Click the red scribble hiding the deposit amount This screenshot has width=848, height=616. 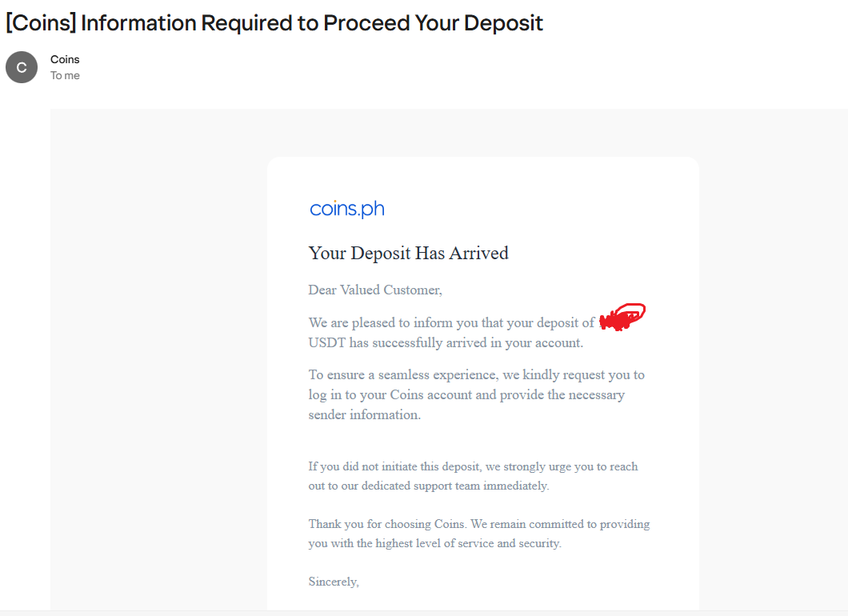click(622, 317)
